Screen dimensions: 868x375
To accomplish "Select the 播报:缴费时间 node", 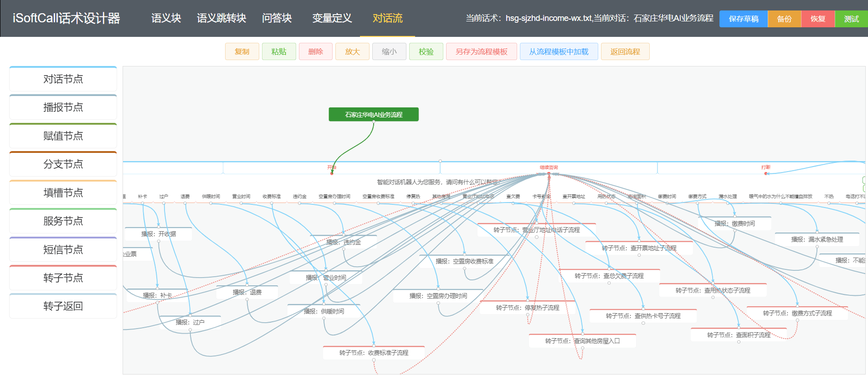I will click(x=734, y=223).
